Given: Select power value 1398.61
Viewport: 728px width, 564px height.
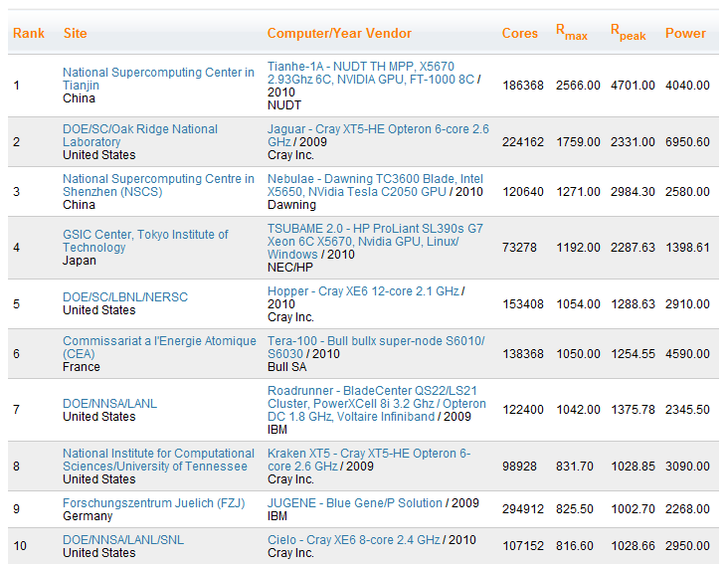Looking at the screenshot, I should (x=687, y=248).
